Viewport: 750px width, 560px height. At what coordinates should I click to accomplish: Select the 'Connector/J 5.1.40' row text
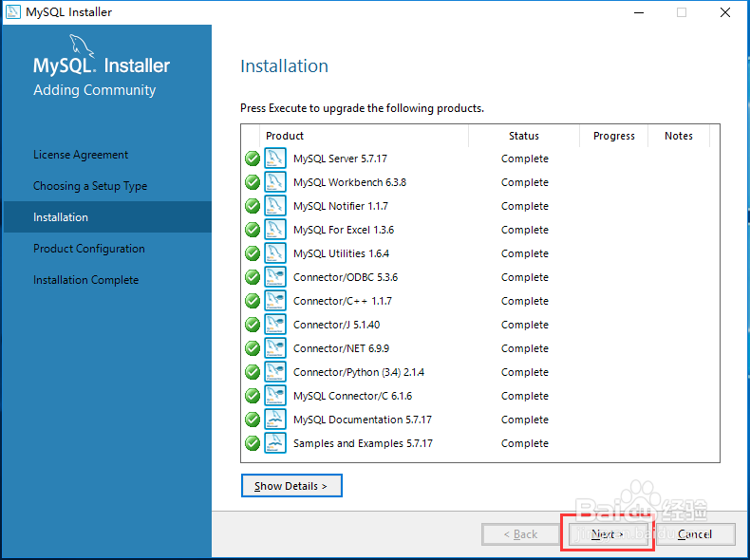click(336, 325)
